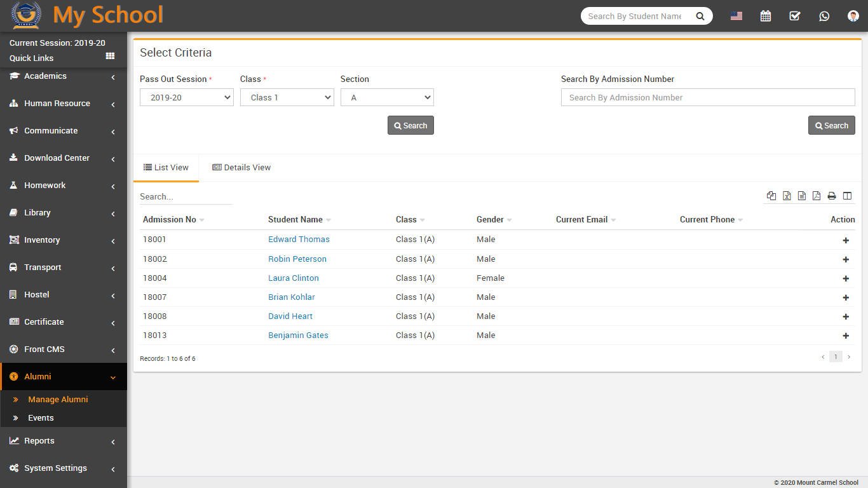868x488 pixels.
Task: Open the System Settings sidebar menu
Action: [x=64, y=468]
